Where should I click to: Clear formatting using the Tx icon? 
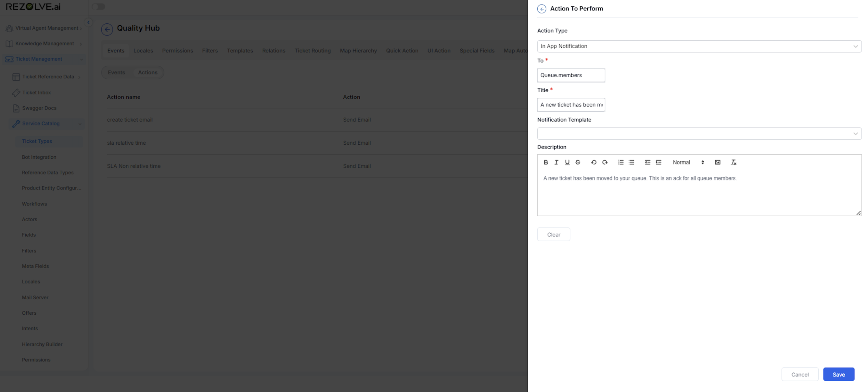(x=733, y=163)
